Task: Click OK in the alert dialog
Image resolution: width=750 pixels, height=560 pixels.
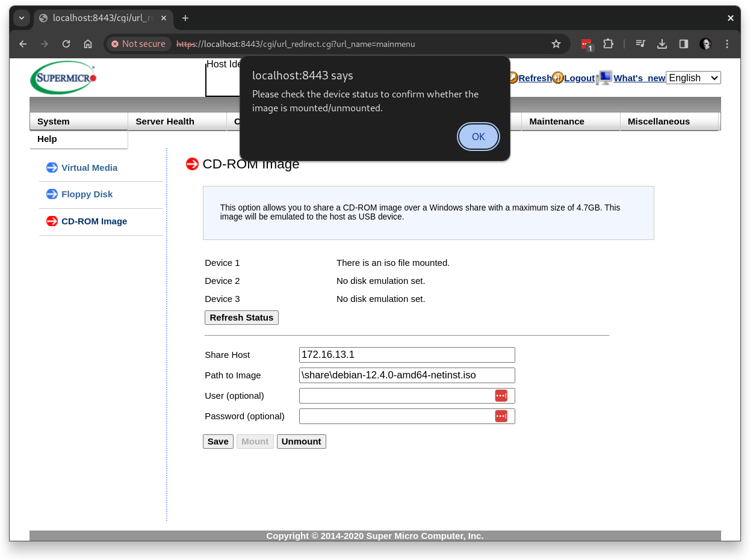Action: coord(478,137)
